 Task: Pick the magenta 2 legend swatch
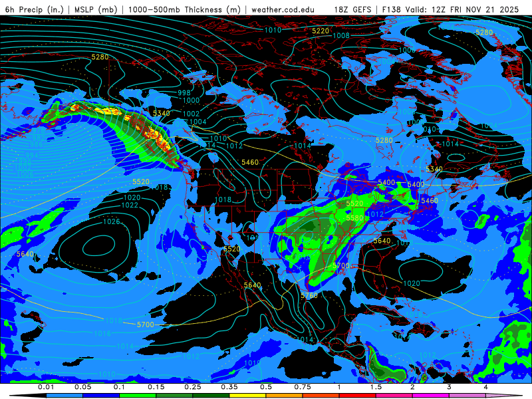click(431, 396)
